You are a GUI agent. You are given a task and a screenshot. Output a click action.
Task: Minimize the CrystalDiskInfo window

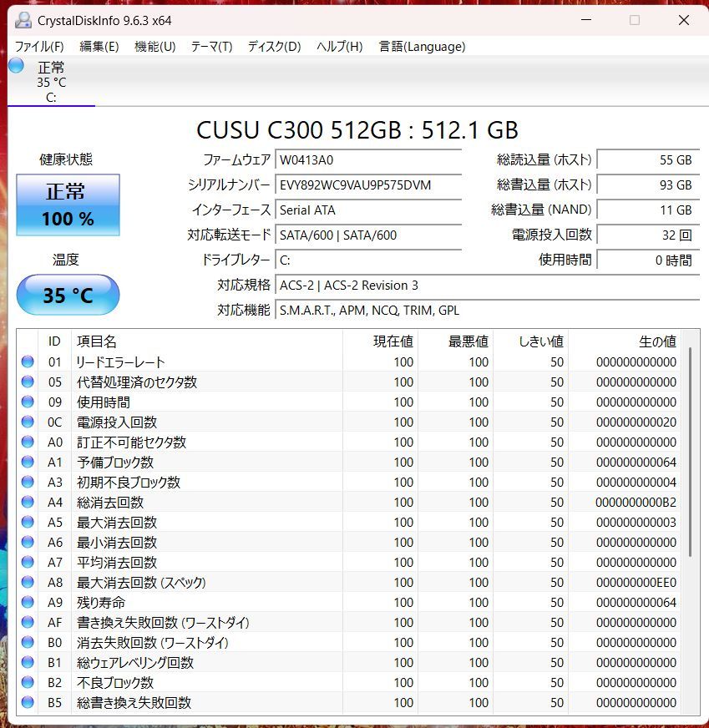tap(586, 20)
